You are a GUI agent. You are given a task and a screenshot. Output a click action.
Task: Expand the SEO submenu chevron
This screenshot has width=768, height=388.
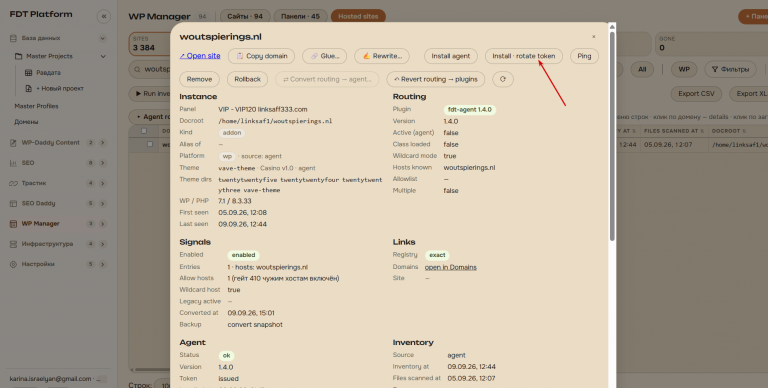103,163
